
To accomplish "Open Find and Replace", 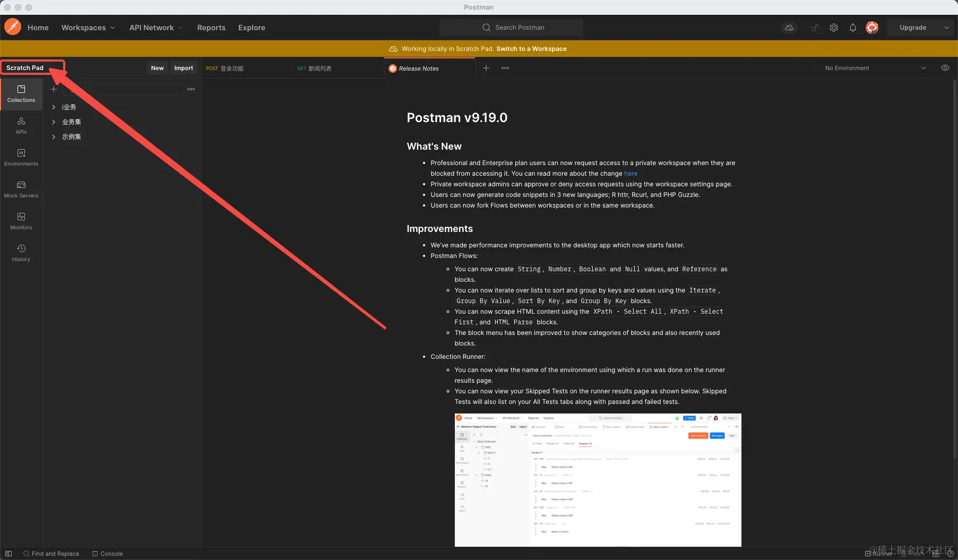I will 51,554.
